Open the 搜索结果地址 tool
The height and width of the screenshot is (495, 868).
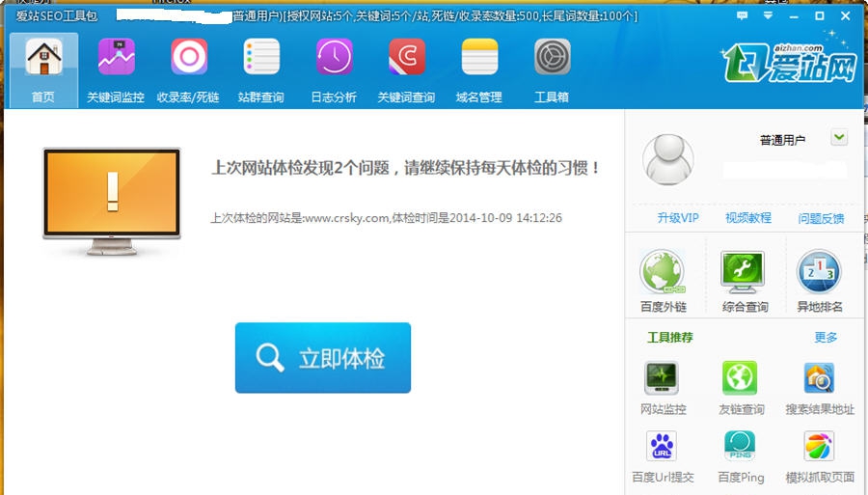pos(820,388)
